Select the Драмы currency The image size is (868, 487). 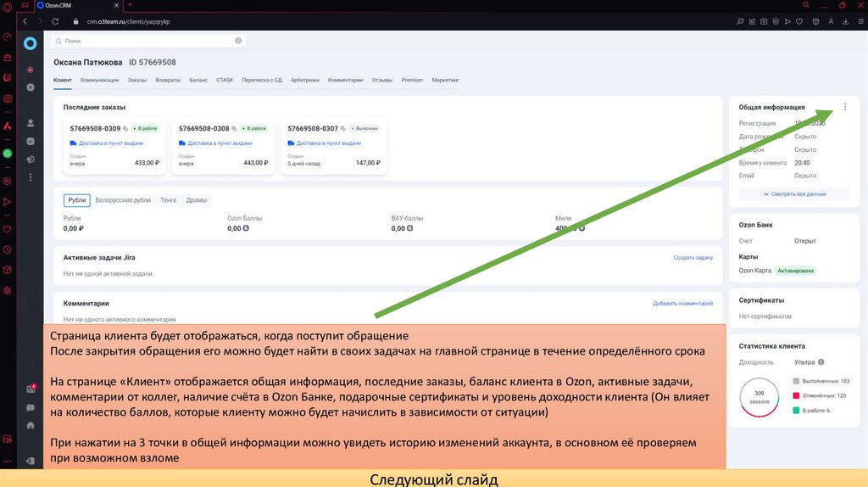pyautogui.click(x=197, y=200)
